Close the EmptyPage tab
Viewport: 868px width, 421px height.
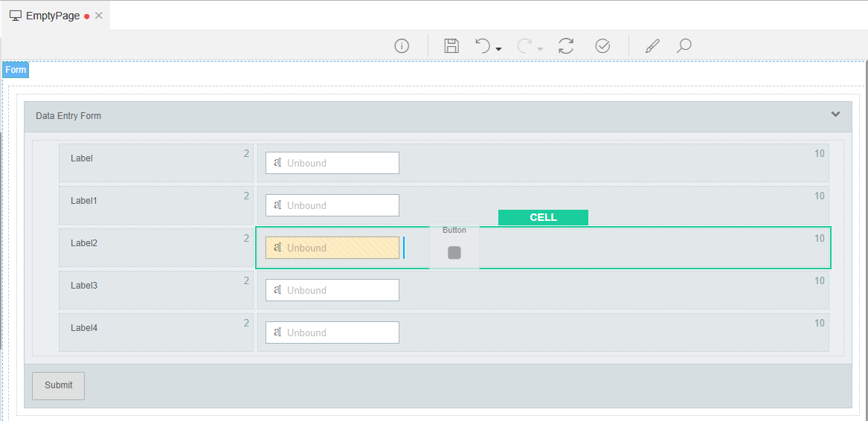click(x=99, y=16)
